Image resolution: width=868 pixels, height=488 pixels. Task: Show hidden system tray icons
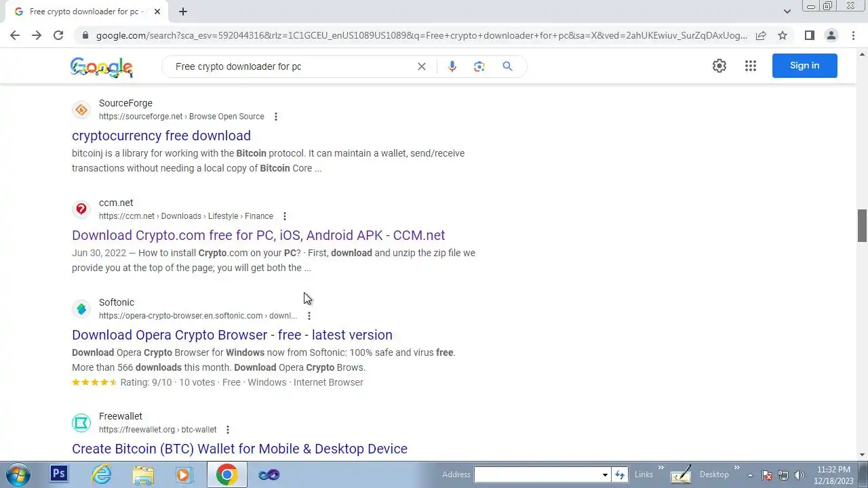click(750, 475)
